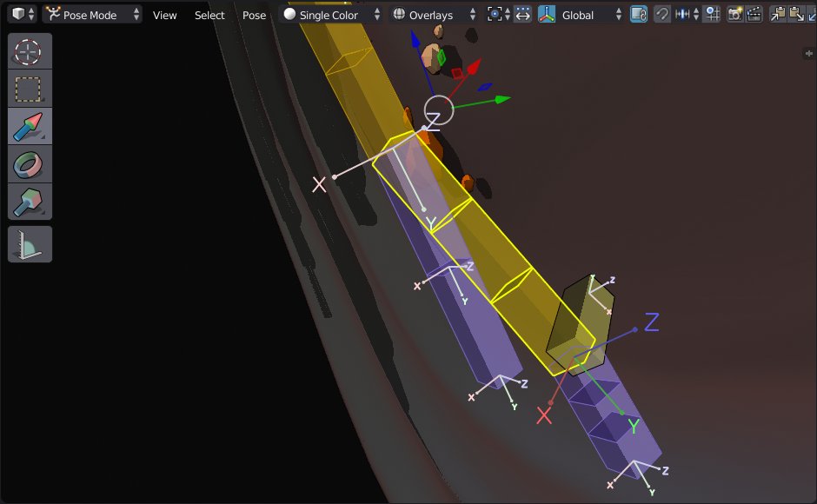Screen dimensions: 817x504
Task: Select the Cursor tool
Action: 30,50
